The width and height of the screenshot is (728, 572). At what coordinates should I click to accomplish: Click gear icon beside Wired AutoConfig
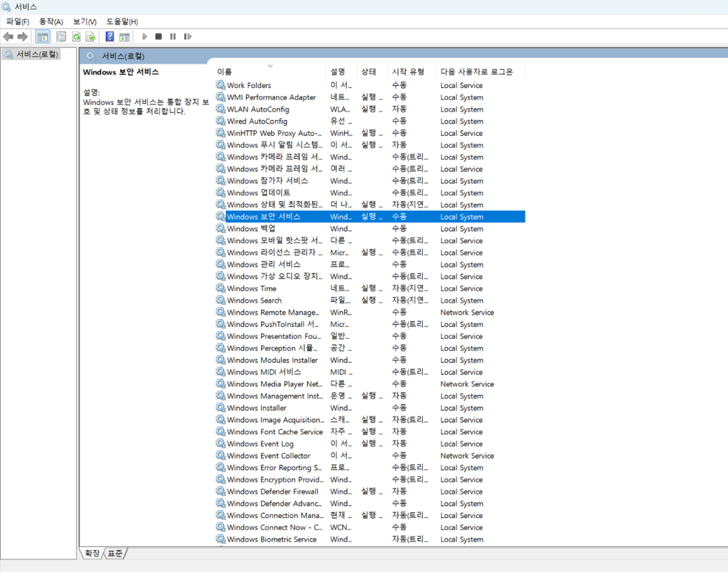(220, 121)
